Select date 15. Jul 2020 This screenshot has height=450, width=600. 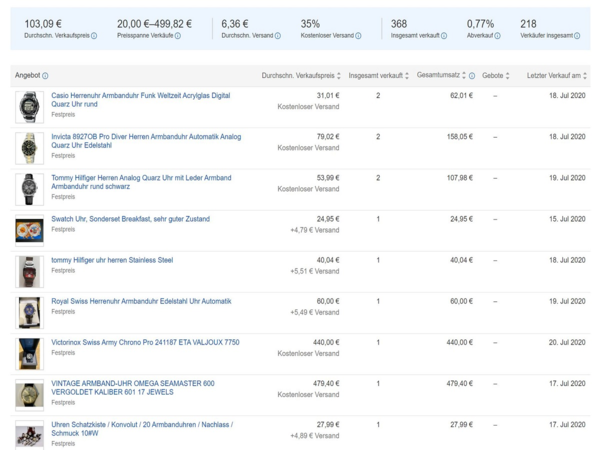567,219
